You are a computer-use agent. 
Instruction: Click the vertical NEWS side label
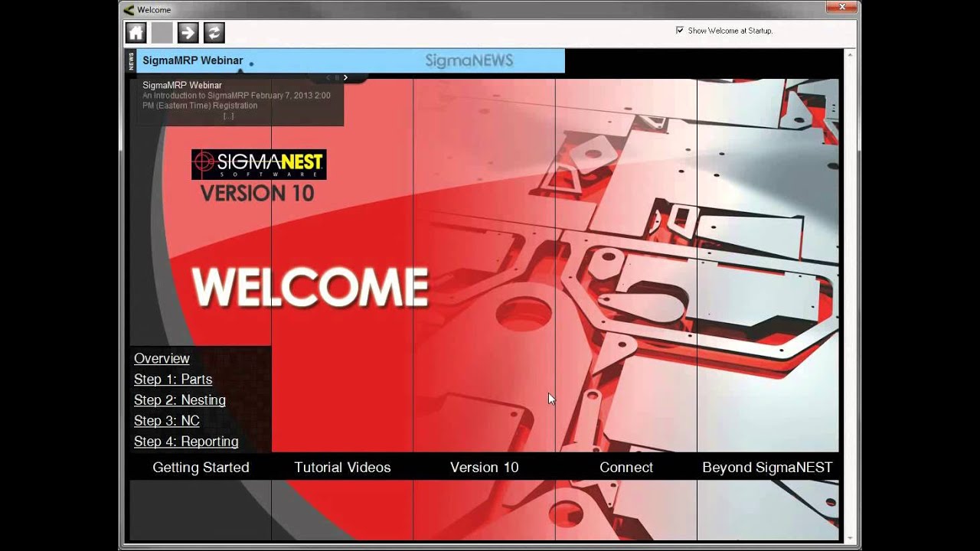[x=131, y=61]
